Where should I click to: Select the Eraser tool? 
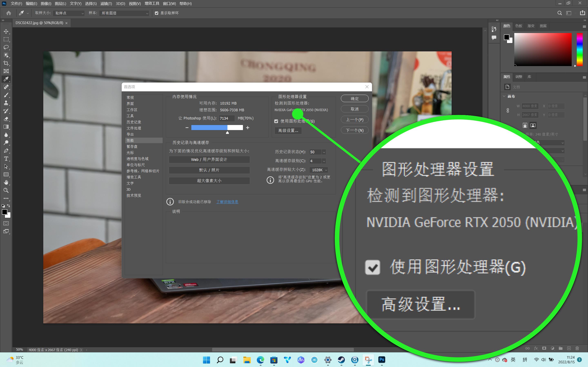tap(6, 119)
